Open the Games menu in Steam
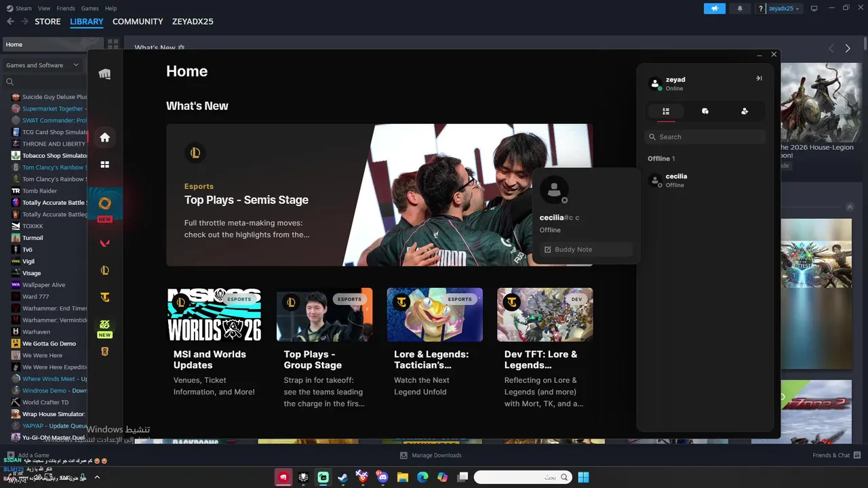868x488 pixels. (90, 8)
